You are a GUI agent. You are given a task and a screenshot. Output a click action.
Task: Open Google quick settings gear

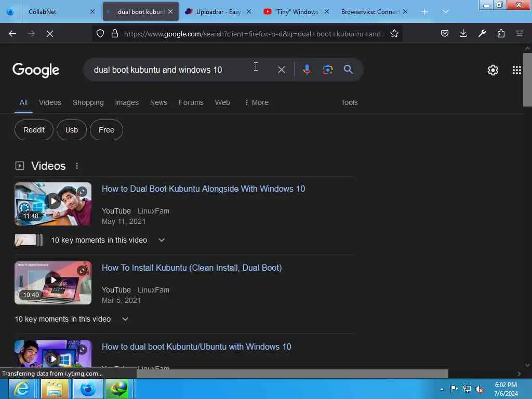pyautogui.click(x=493, y=70)
